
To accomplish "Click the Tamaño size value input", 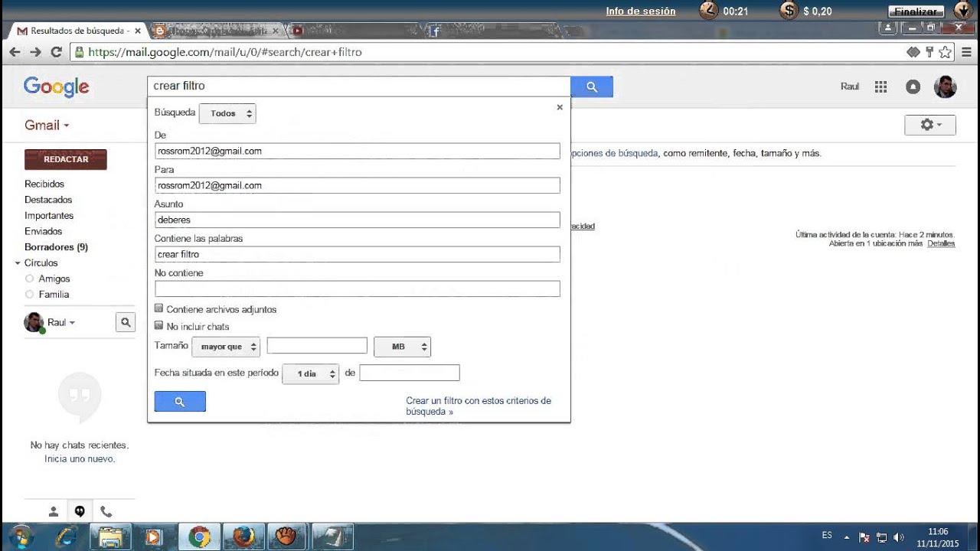I will pos(317,346).
